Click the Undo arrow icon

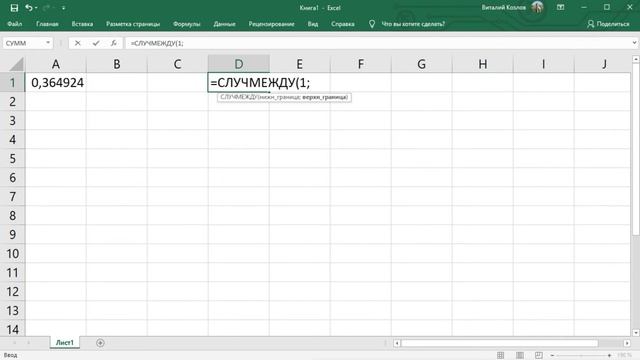click(28, 8)
